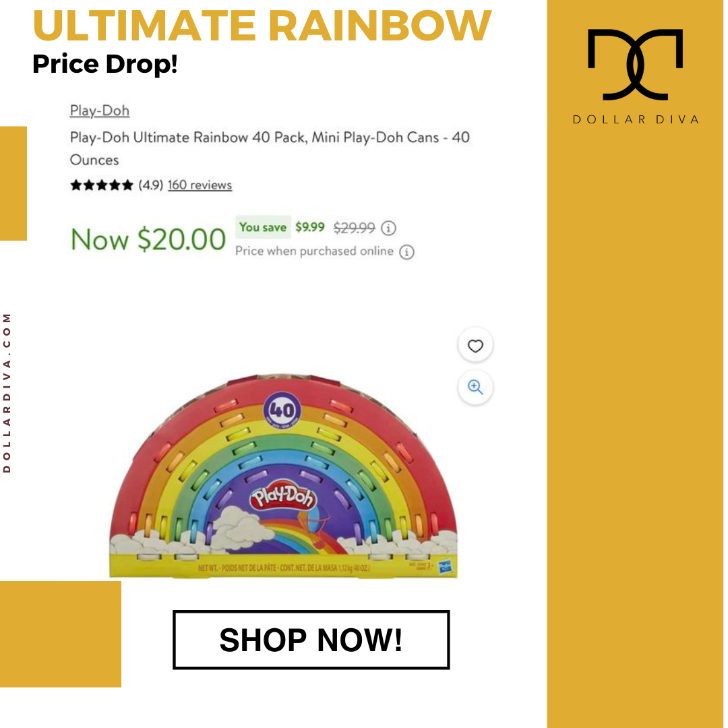Click the ULTIMATE RAINBOW headline
Image resolution: width=728 pixels, height=728 pixels.
coord(262,25)
